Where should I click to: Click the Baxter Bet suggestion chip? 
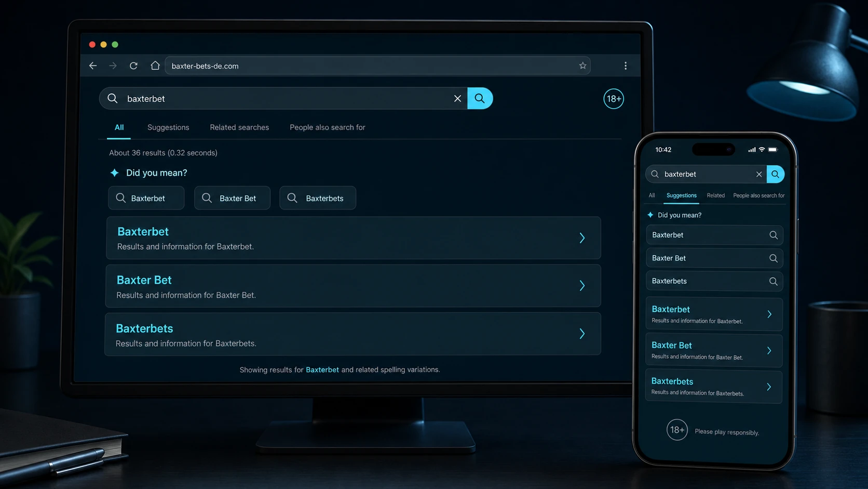(232, 198)
